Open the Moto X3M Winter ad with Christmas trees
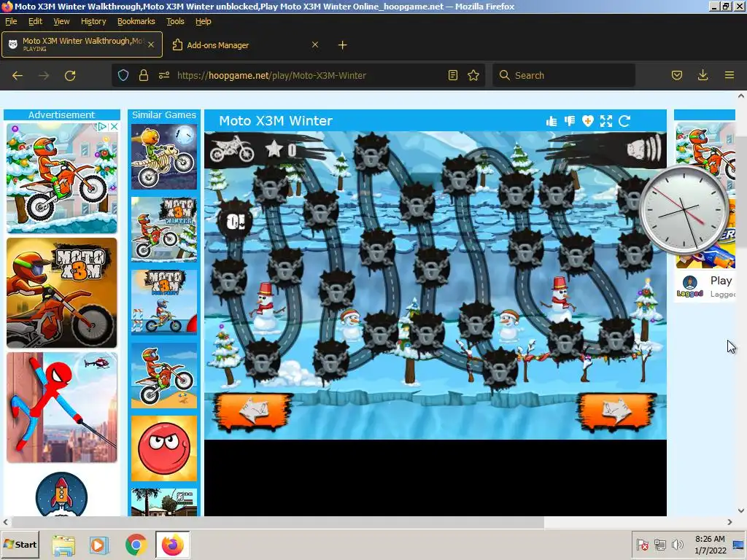747x560 pixels. 61,178
